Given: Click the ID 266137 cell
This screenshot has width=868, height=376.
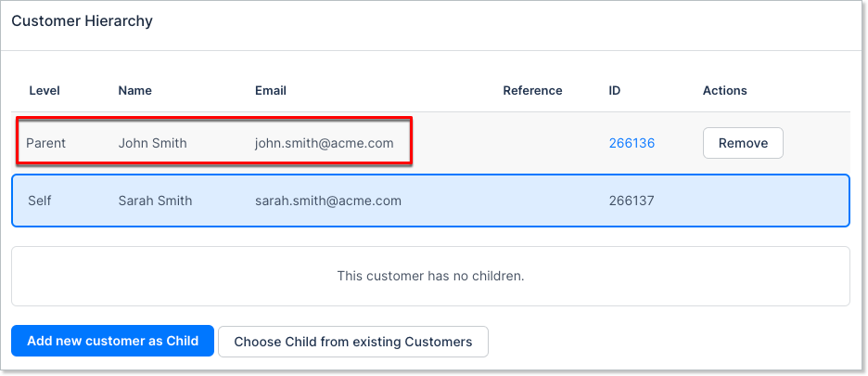Looking at the screenshot, I should tap(632, 201).
